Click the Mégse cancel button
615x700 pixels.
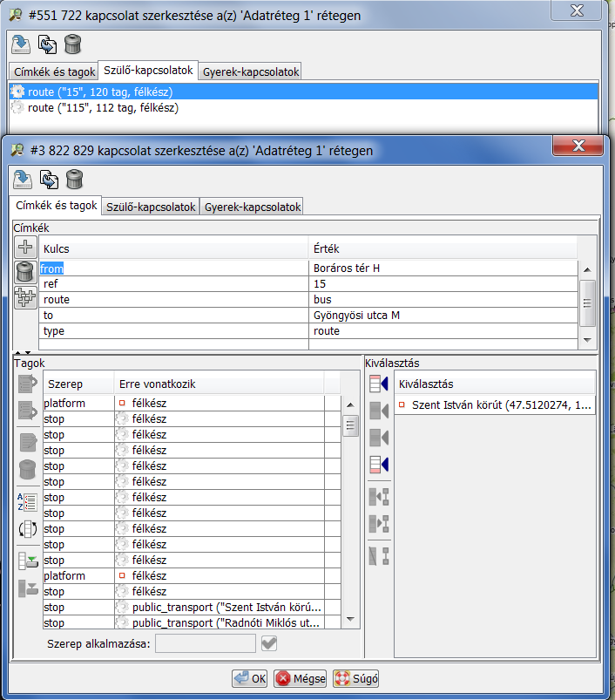point(301,678)
